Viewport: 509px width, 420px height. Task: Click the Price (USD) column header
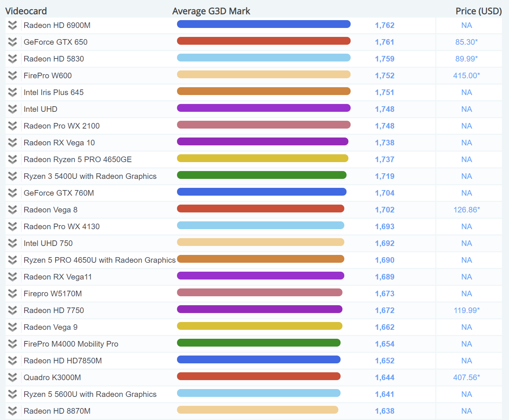478,11
